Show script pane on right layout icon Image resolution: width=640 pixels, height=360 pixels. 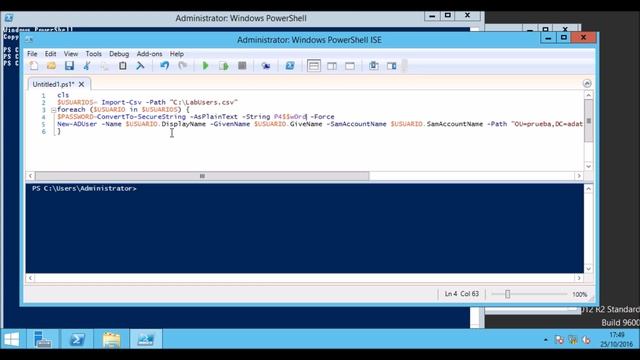332,66
